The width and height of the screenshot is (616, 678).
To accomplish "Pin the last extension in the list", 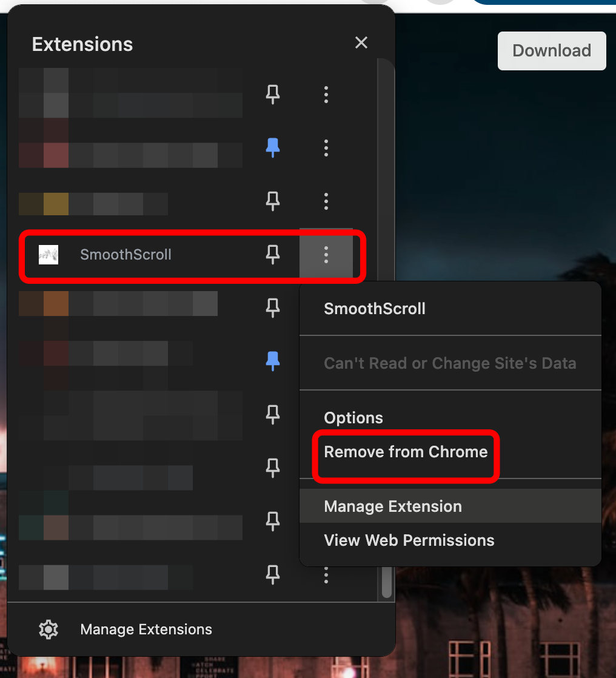I will coord(273,575).
